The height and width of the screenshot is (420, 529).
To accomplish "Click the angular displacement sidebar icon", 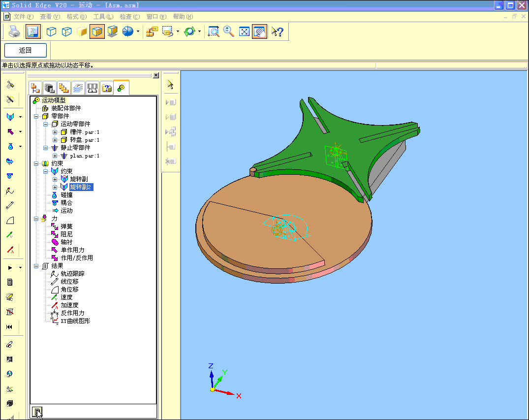I will [10, 221].
